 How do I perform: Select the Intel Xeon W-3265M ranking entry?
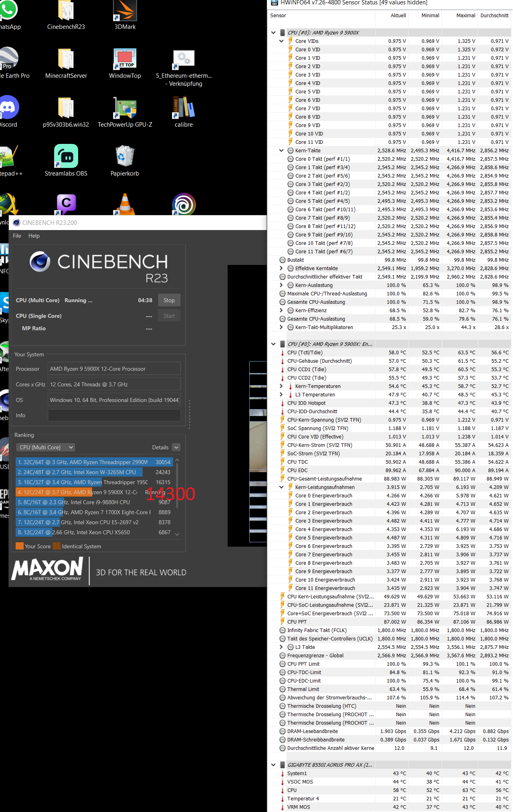[x=94, y=472]
